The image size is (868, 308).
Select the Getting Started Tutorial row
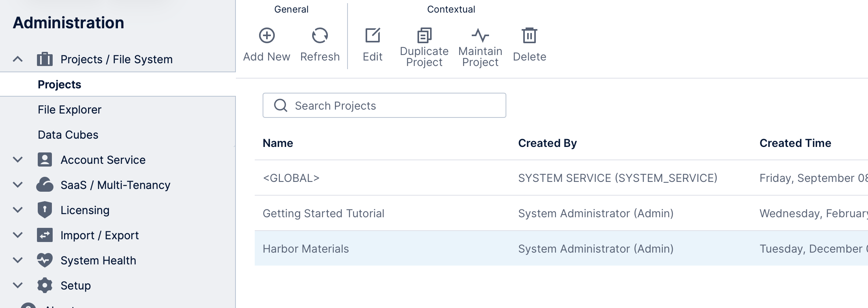[324, 213]
